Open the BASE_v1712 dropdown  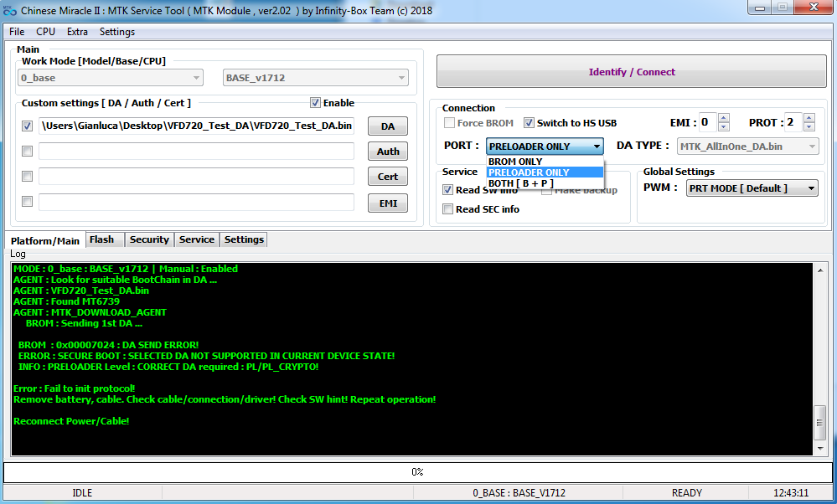pos(316,78)
